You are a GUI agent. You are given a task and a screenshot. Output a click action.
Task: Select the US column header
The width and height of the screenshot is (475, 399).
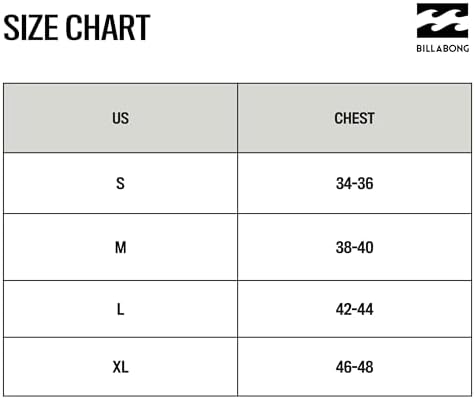click(120, 118)
